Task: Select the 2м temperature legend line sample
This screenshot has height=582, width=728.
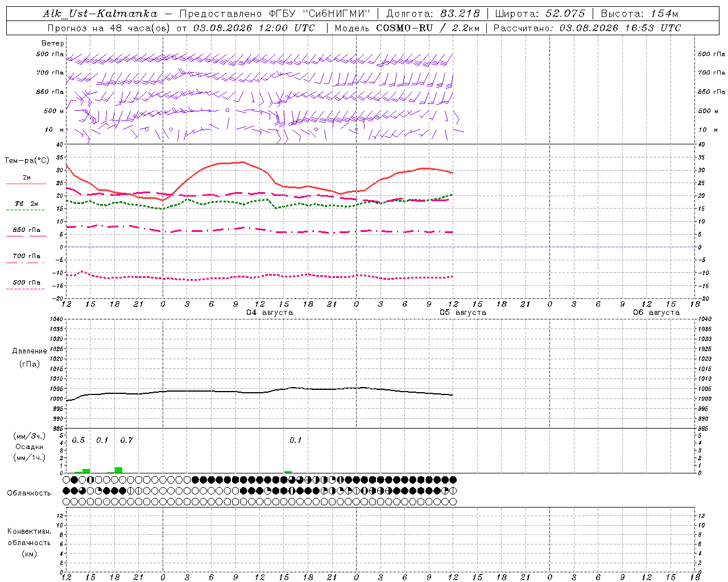Action: [27, 184]
